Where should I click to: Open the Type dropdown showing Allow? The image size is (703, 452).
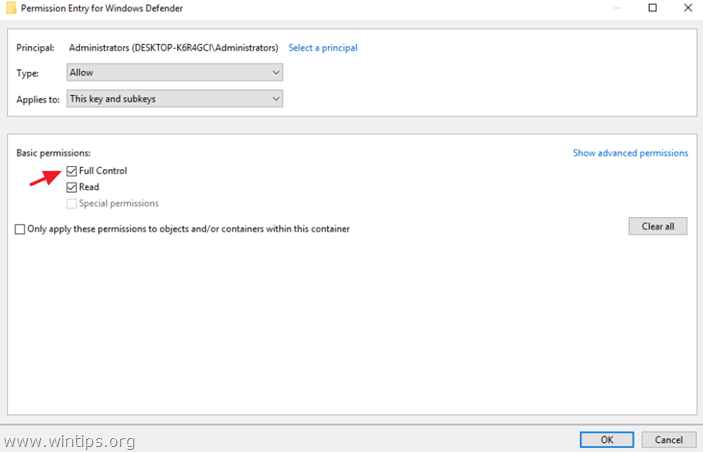tap(175, 72)
